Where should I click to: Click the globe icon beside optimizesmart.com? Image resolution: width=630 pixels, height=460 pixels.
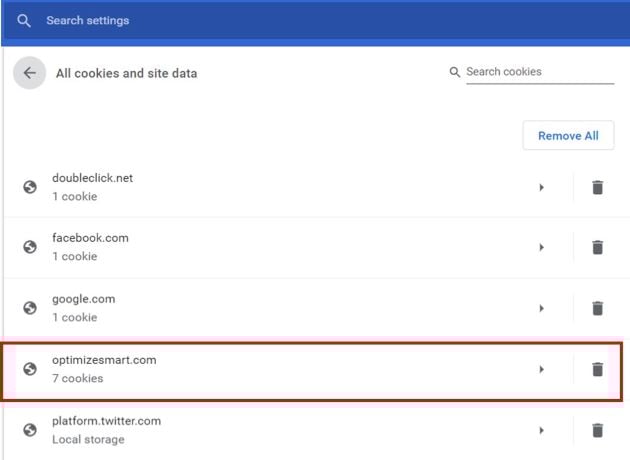point(30,369)
